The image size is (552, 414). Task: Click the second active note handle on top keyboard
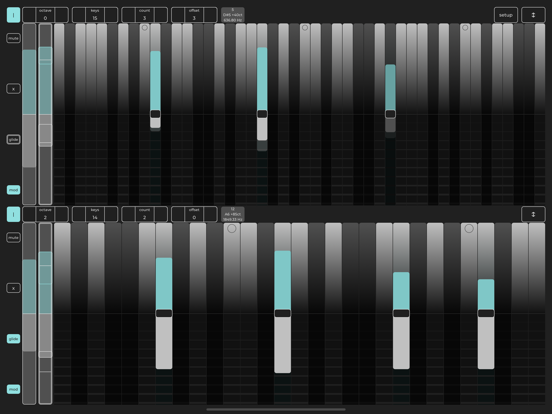[x=262, y=114]
